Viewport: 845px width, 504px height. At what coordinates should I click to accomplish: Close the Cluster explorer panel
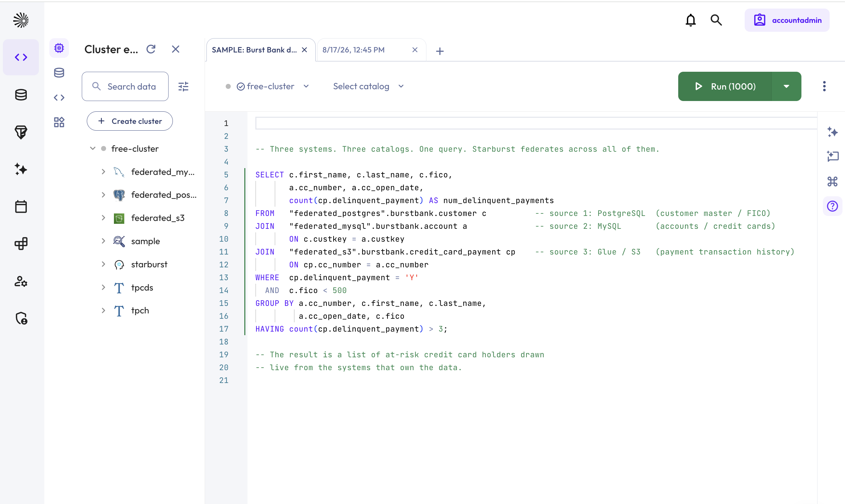point(175,49)
